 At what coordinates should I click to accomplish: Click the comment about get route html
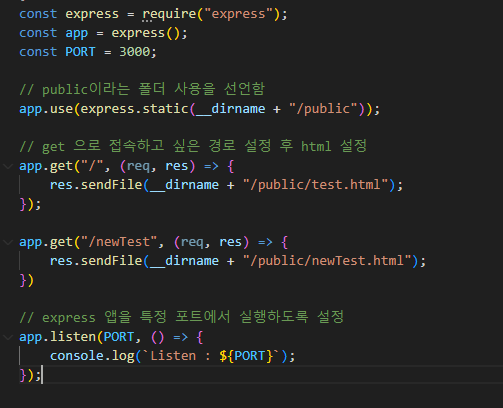pos(193,146)
